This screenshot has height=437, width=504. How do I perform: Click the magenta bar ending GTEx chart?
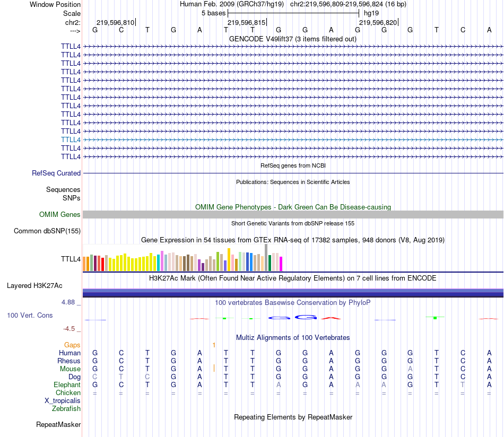pos(281,264)
